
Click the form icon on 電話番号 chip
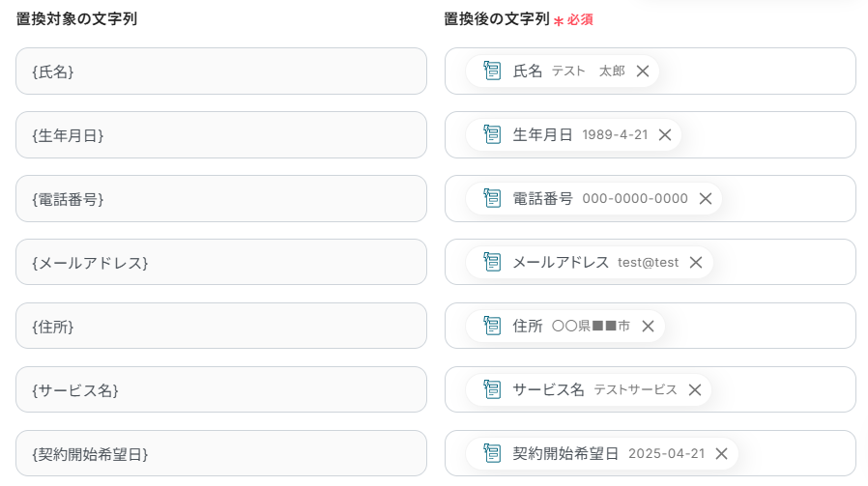492,198
